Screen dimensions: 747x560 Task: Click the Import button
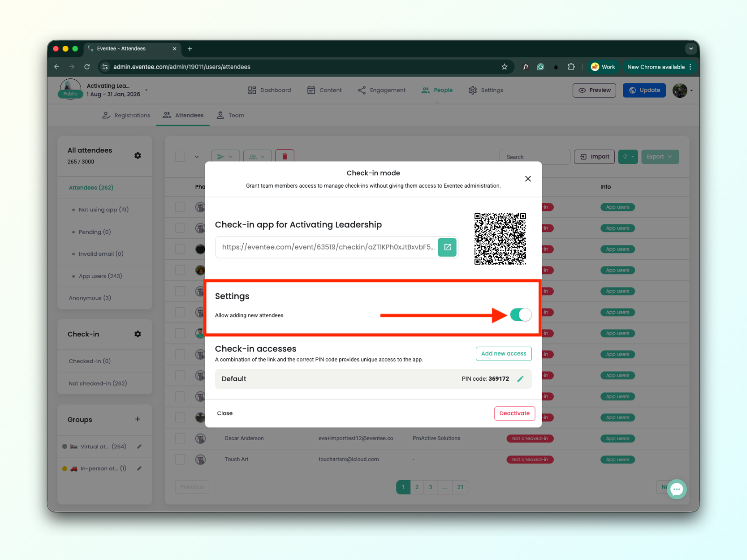[594, 157]
